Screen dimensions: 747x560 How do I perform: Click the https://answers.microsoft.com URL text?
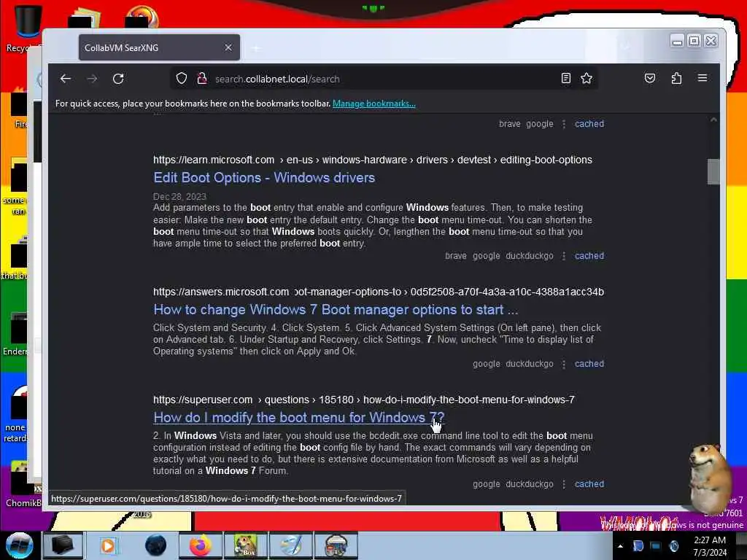[x=220, y=292]
